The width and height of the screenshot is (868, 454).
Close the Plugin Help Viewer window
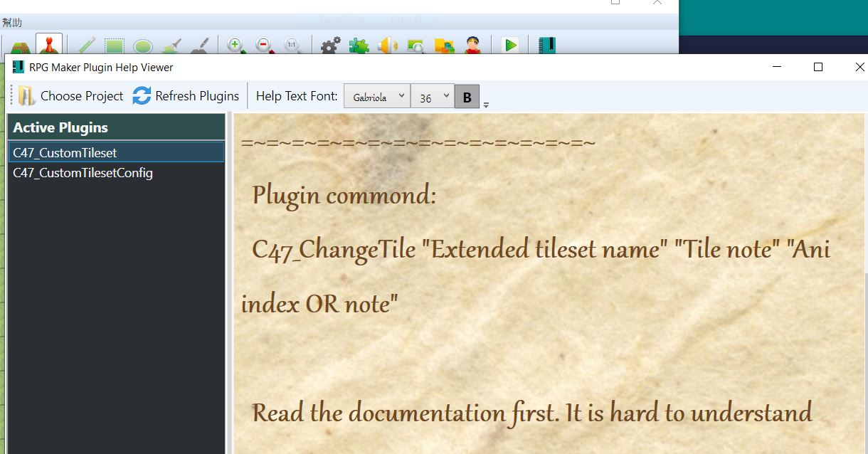click(x=859, y=67)
